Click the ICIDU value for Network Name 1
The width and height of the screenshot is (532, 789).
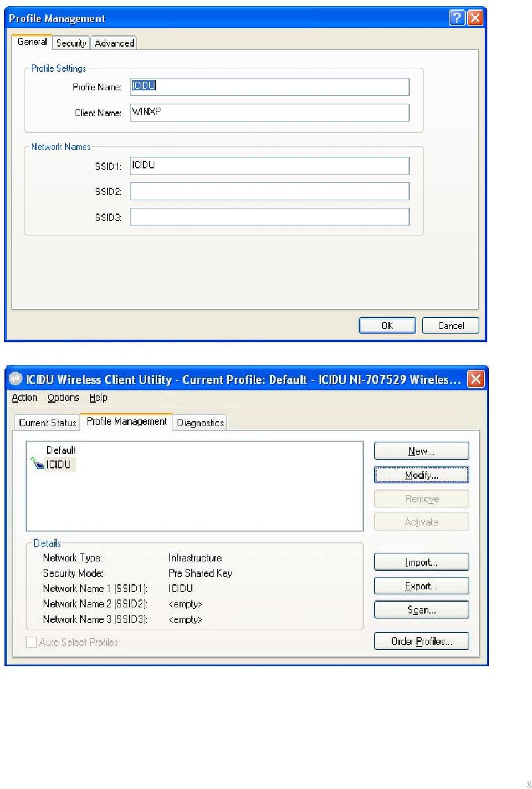click(181, 588)
